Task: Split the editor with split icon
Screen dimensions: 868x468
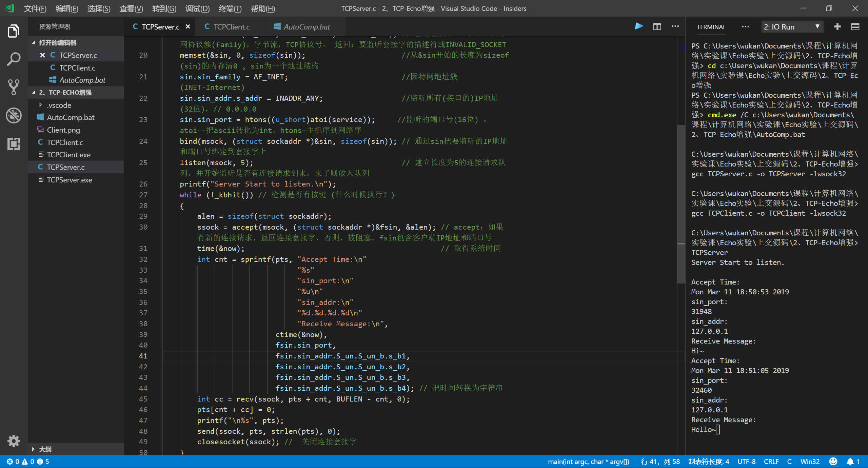Action: (657, 26)
